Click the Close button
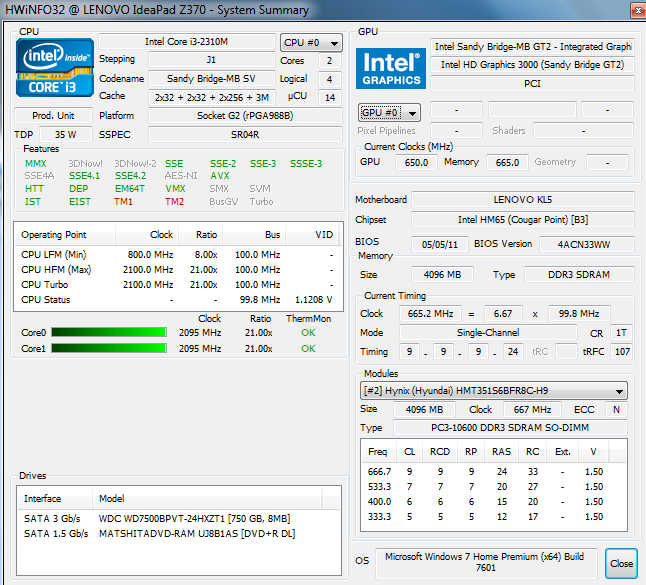646x585 pixels. 621,563
